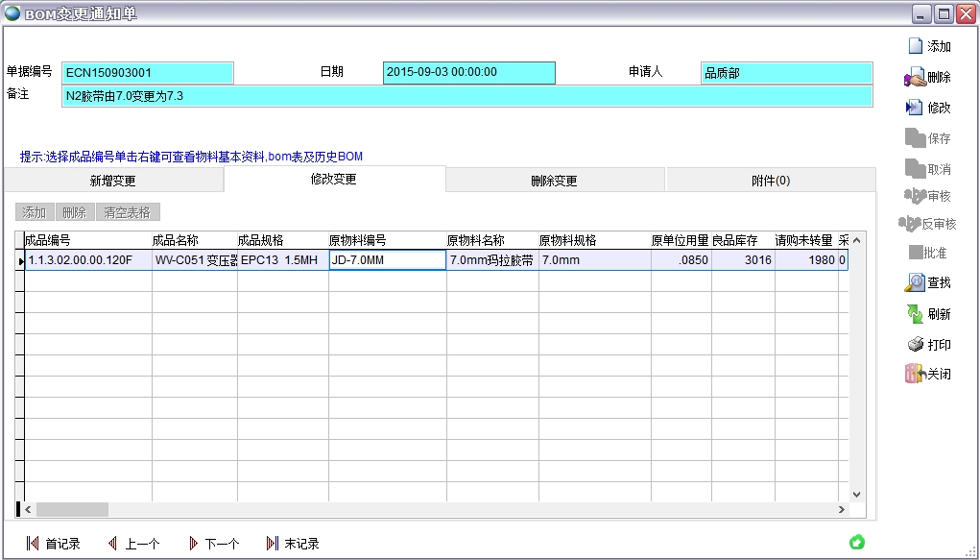980x560 pixels.
Task: Click the 添加 (Add) icon in right sidebar
Action: [916, 46]
